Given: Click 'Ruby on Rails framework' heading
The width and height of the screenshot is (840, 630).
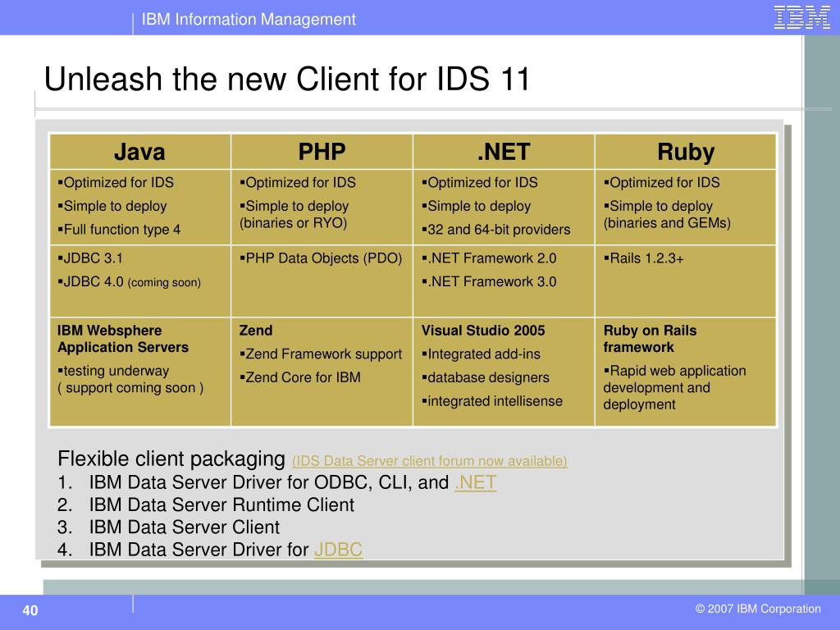Looking at the screenshot, I should [650, 339].
